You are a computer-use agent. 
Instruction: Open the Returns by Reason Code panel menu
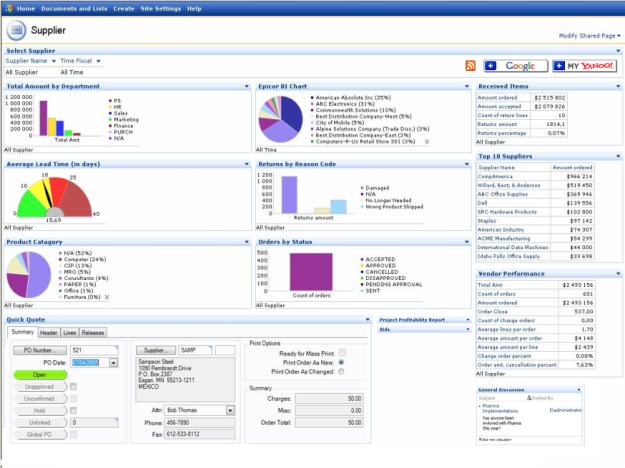click(x=467, y=164)
